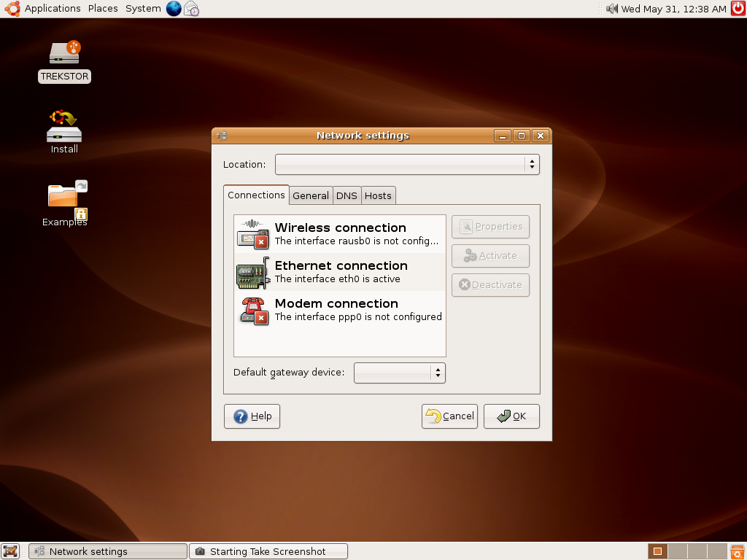Launch the Install desktop icon
The image size is (747, 560).
click(64, 126)
